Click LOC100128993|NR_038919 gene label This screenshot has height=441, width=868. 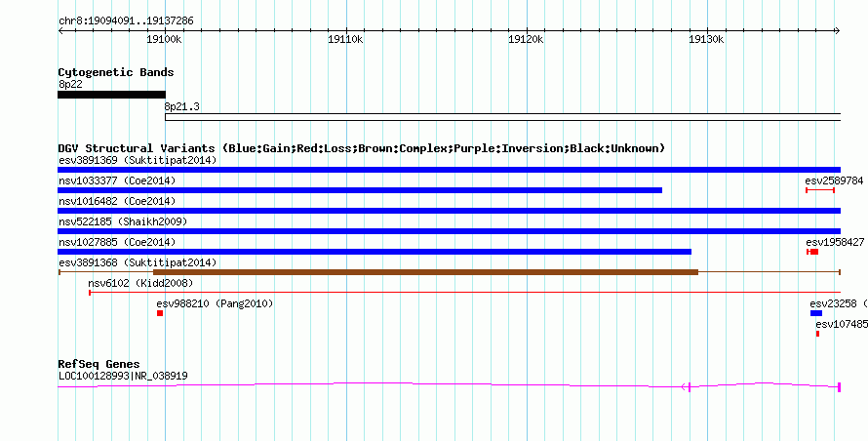point(123,377)
